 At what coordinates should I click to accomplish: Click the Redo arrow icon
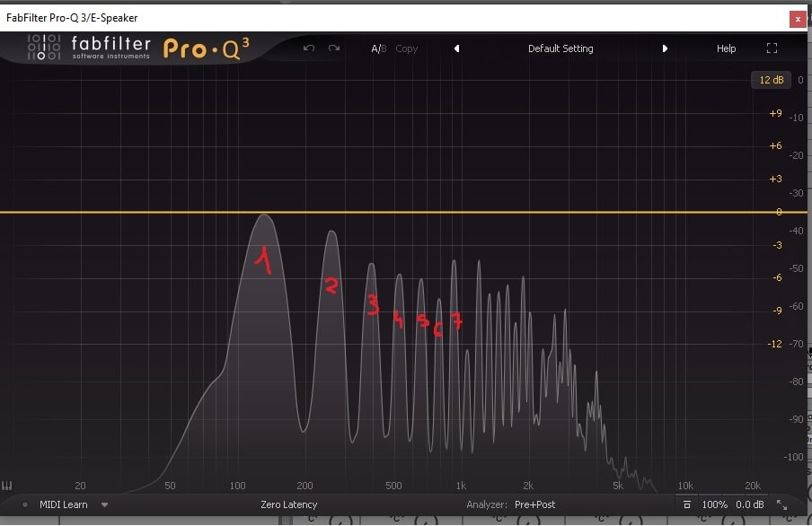tap(334, 48)
